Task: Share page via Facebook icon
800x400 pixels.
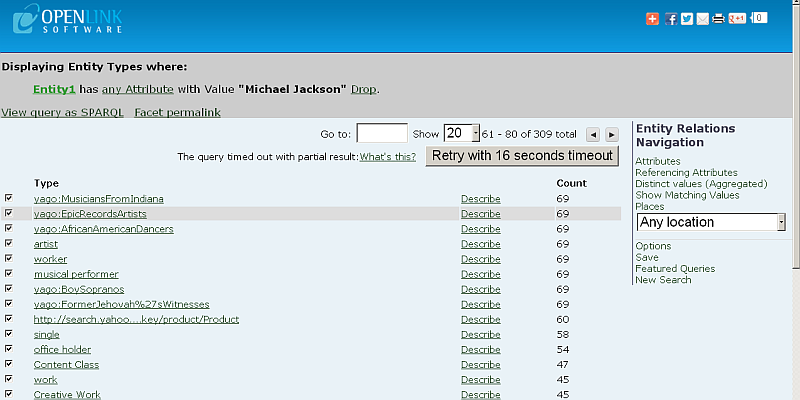Action: (671, 19)
